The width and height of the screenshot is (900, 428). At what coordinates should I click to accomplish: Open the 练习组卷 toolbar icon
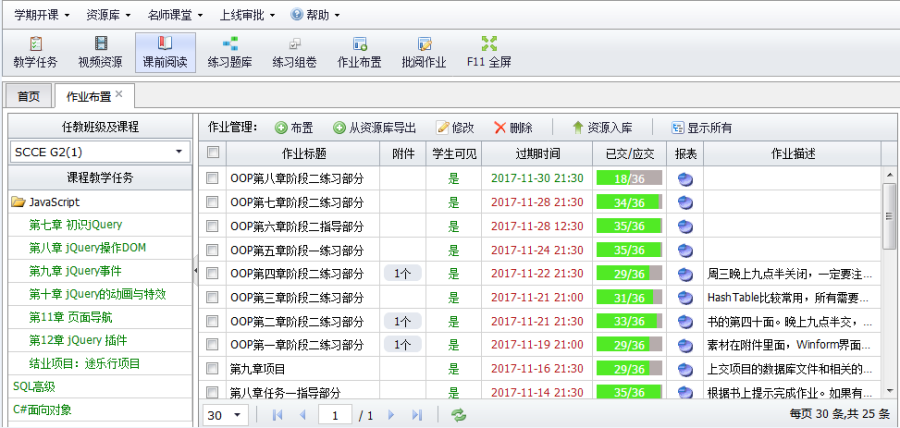click(x=294, y=52)
